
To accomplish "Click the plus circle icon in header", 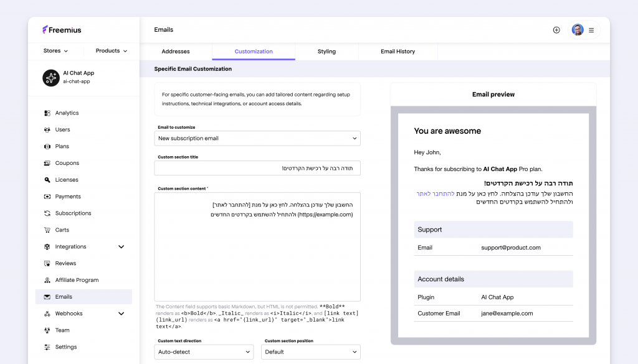I will [556, 30].
